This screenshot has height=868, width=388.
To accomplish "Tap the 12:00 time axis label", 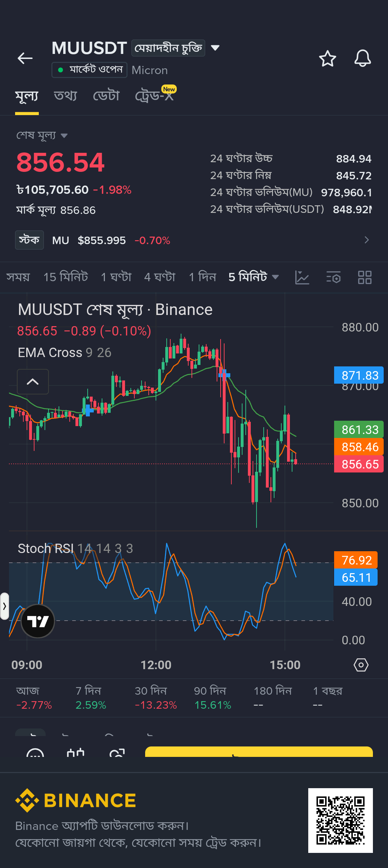I will 156,665.
